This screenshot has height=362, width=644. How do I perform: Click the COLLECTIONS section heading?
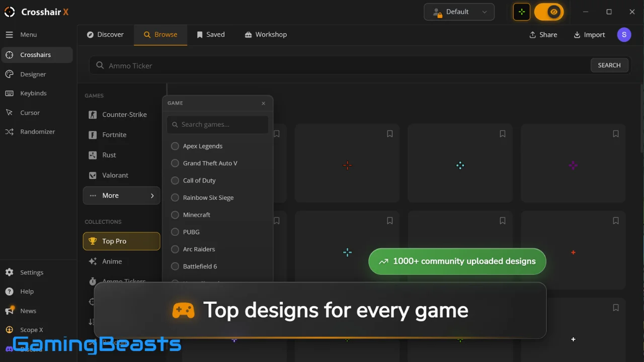(103, 222)
